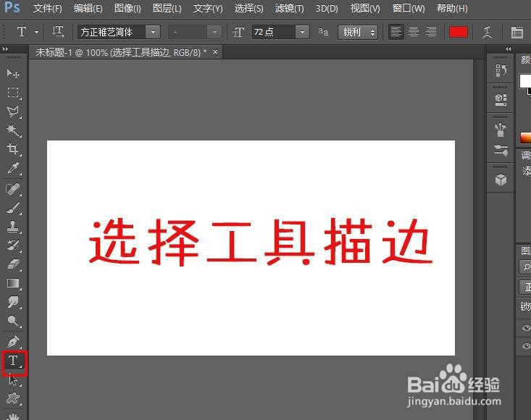Viewport: 531px width, 420px height.
Task: Select the Horizontal Type tool
Action: click(x=13, y=361)
